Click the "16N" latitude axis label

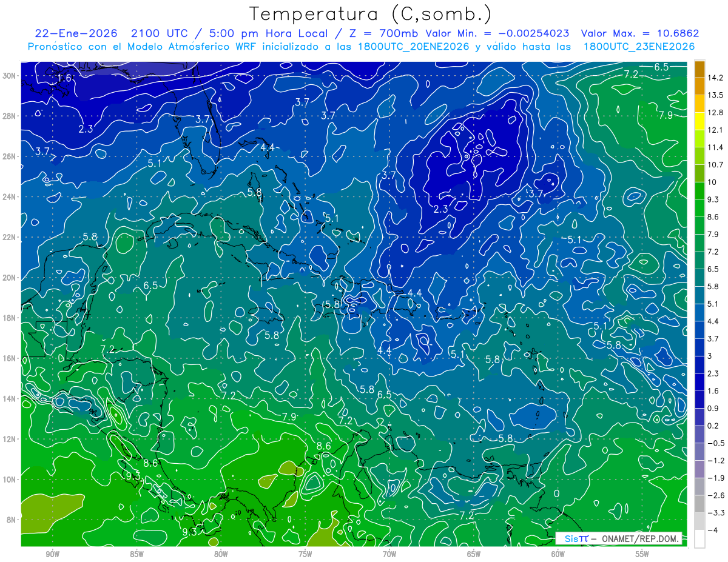coord(10,358)
